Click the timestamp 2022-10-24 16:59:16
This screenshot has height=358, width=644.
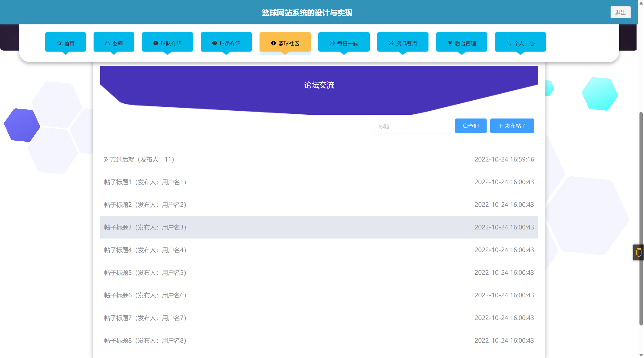tap(504, 159)
